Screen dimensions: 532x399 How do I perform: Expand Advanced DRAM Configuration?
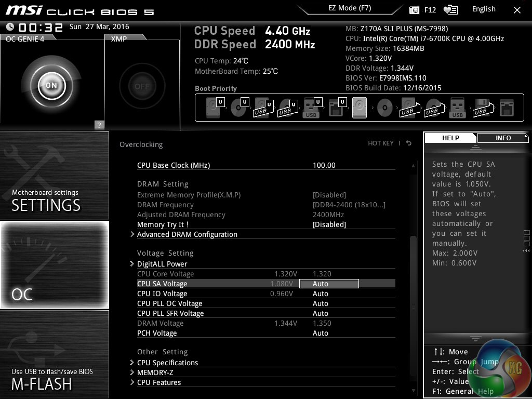(187, 234)
